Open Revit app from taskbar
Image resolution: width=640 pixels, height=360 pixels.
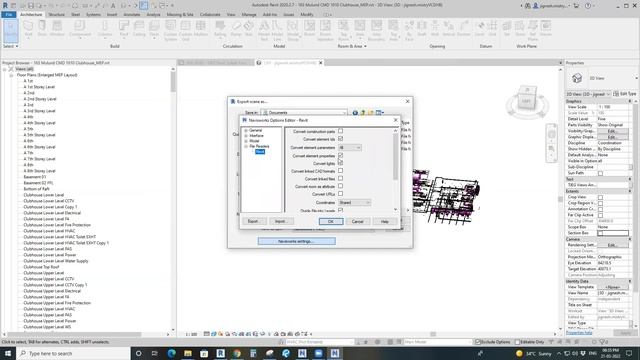click(220, 353)
